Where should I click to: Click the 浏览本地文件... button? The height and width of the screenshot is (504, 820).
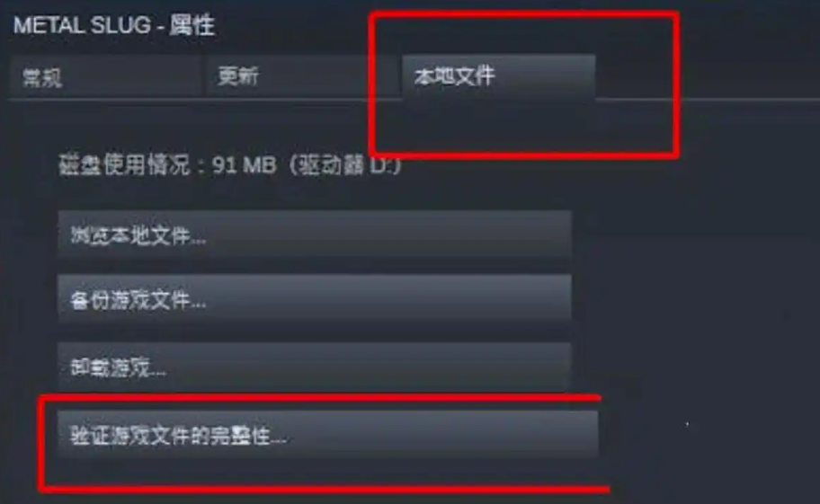point(315,234)
